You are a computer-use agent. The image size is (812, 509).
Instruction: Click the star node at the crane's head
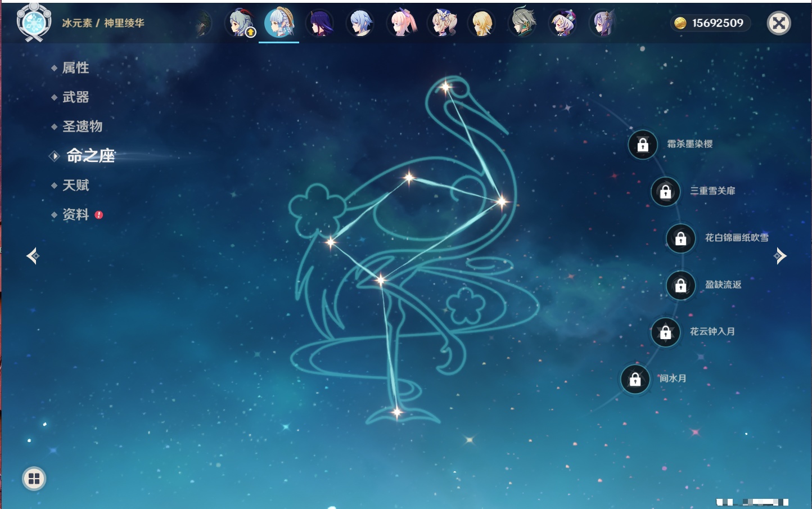coord(445,87)
